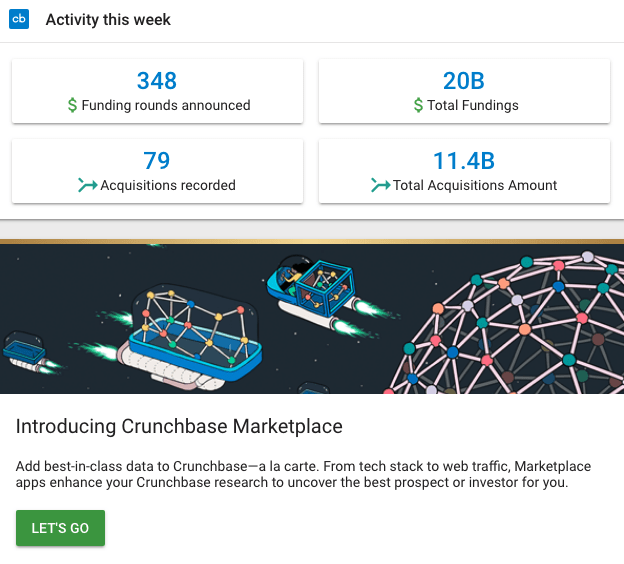
Task: Click the network globe illustration in banner
Action: [530, 320]
